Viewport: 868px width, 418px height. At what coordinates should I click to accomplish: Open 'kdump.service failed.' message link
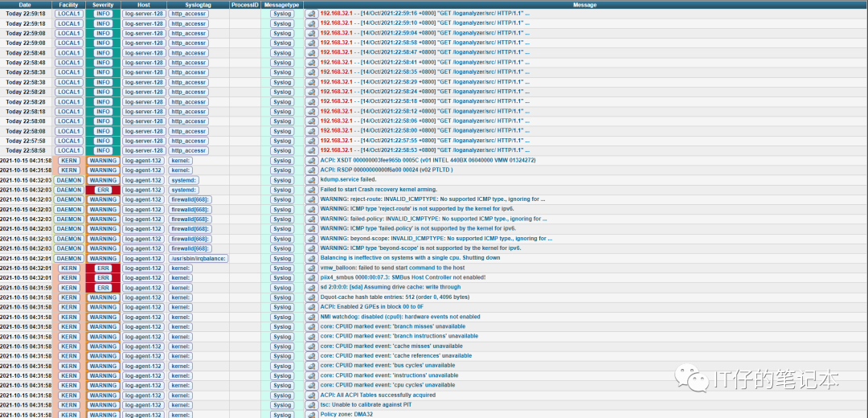pyautogui.click(x=348, y=180)
